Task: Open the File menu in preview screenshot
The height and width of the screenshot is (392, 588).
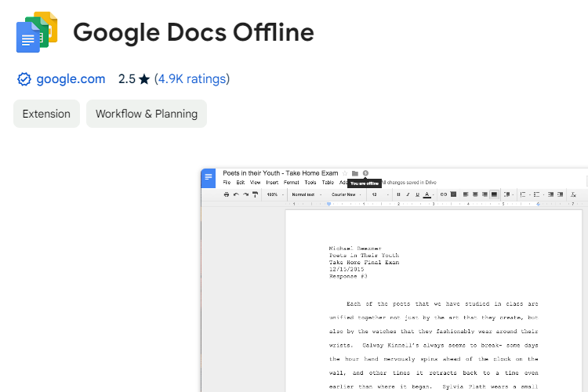Action: [x=227, y=183]
